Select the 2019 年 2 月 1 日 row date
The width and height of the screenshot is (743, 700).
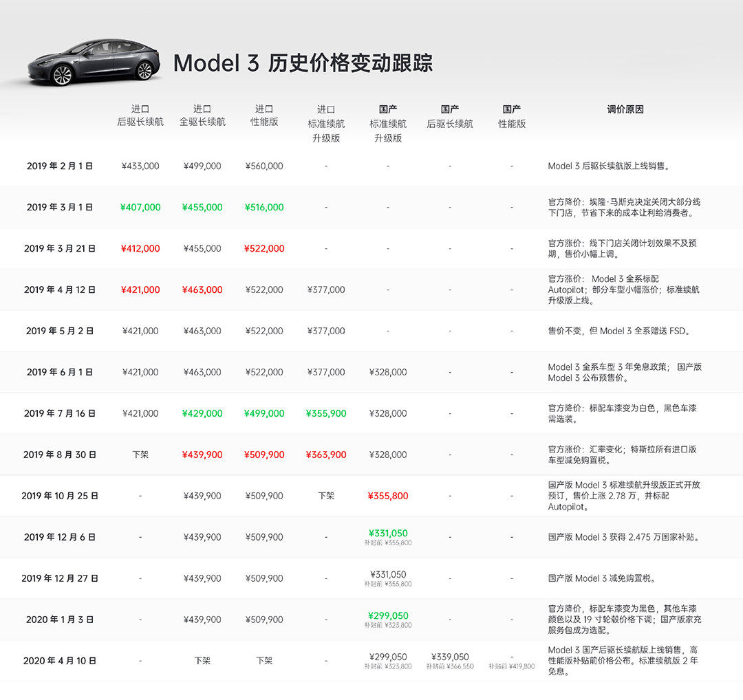pyautogui.click(x=60, y=166)
